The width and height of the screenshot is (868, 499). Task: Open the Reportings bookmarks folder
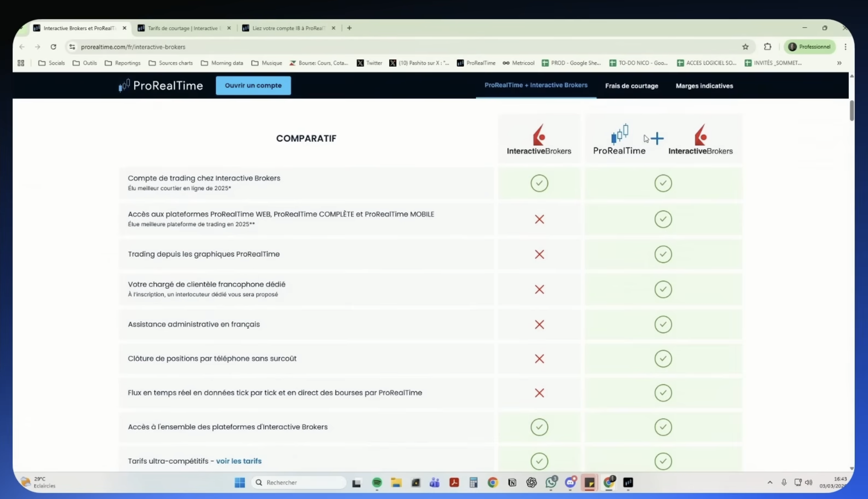coord(122,63)
